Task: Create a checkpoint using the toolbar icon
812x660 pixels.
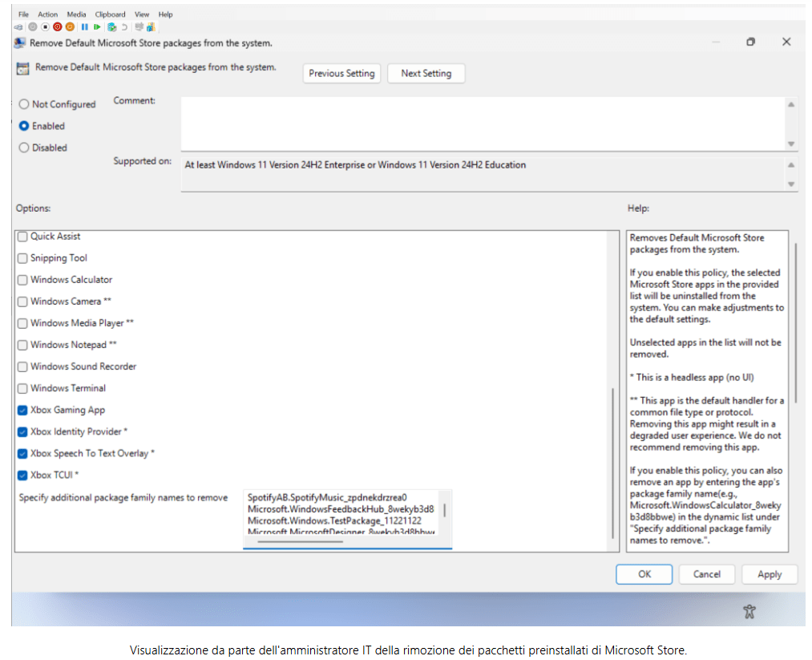Action: click(x=111, y=26)
